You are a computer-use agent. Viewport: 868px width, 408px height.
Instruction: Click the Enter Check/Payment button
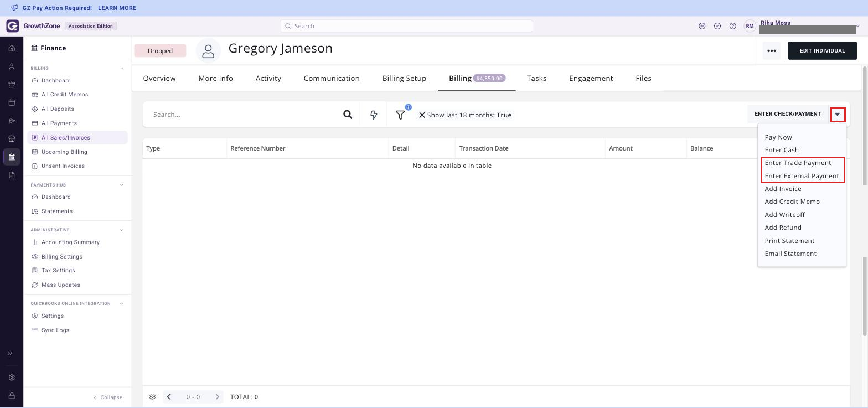point(788,114)
